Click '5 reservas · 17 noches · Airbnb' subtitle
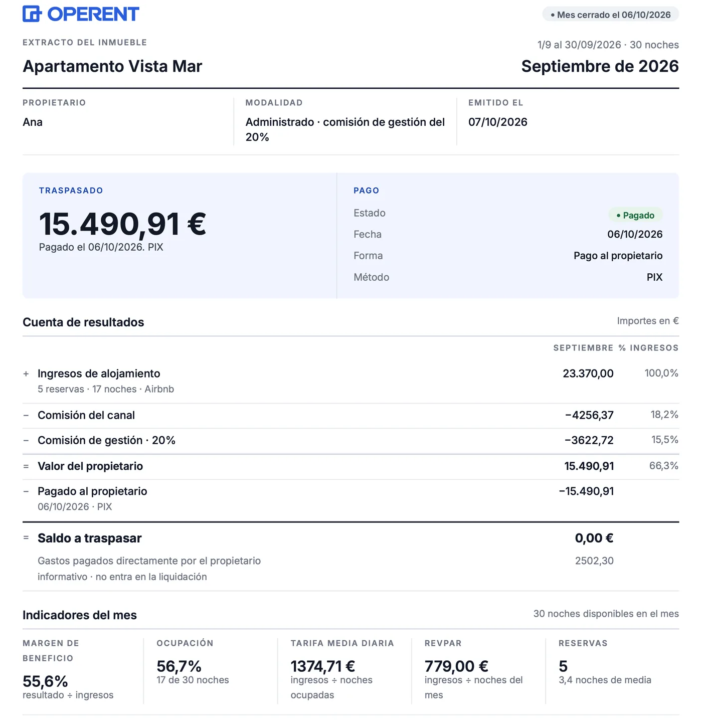 point(106,389)
